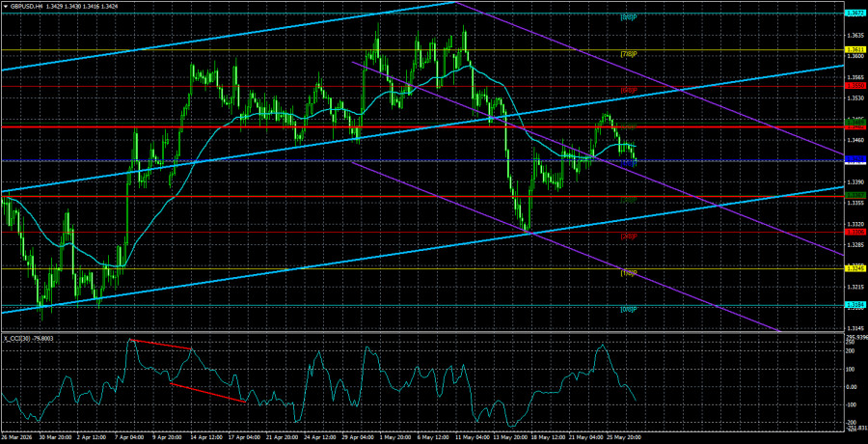Click the 1.3390 price axis value
The image size is (868, 444).
tap(855, 181)
